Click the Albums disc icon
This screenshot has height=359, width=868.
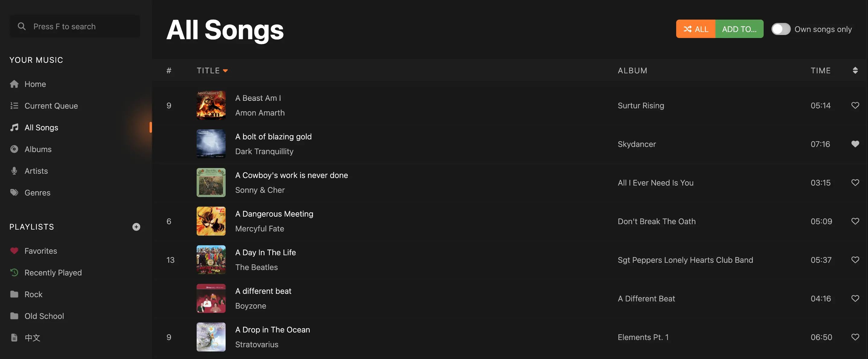point(14,149)
